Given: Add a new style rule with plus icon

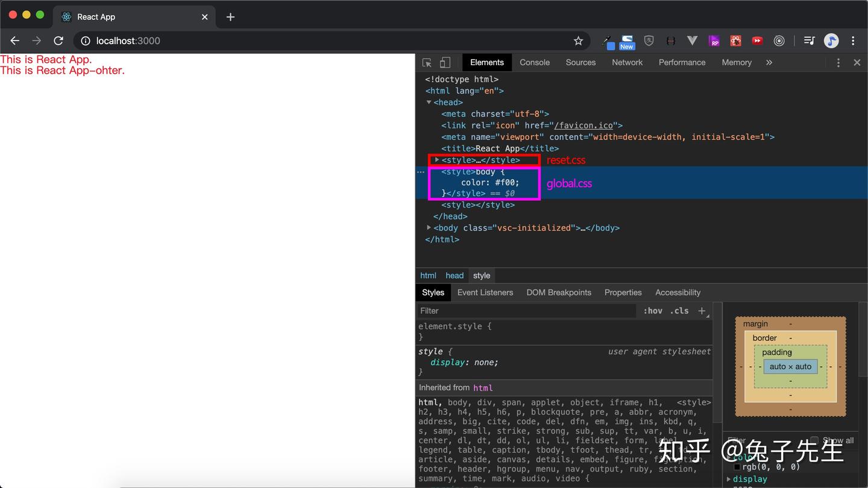Looking at the screenshot, I should [702, 311].
